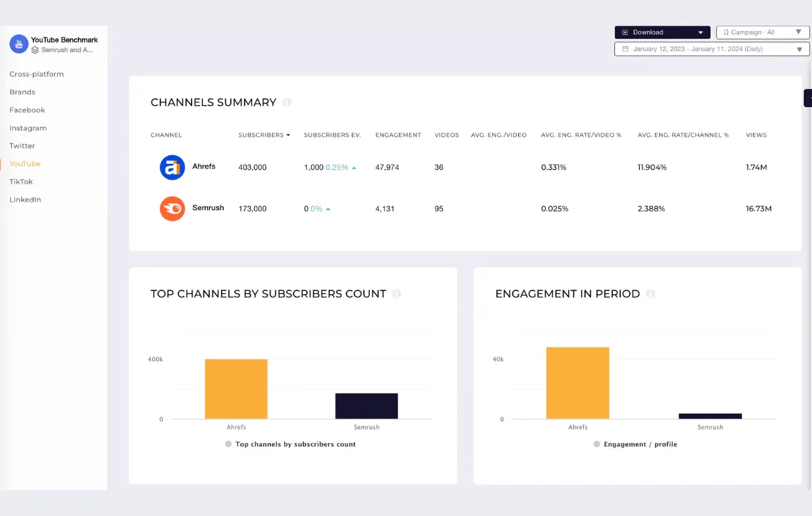Click Ahrefs subscribers value 403,000
This screenshot has height=516, width=812.
point(253,168)
